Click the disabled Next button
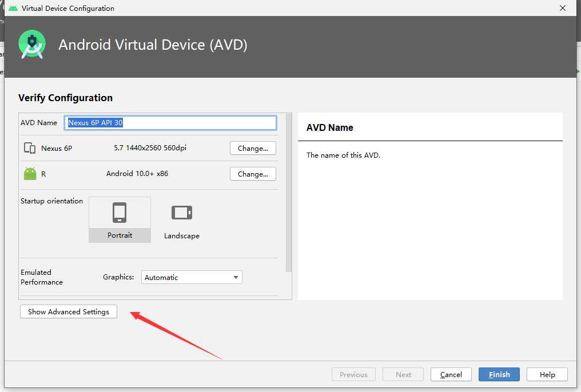The width and height of the screenshot is (581, 392). (x=403, y=374)
